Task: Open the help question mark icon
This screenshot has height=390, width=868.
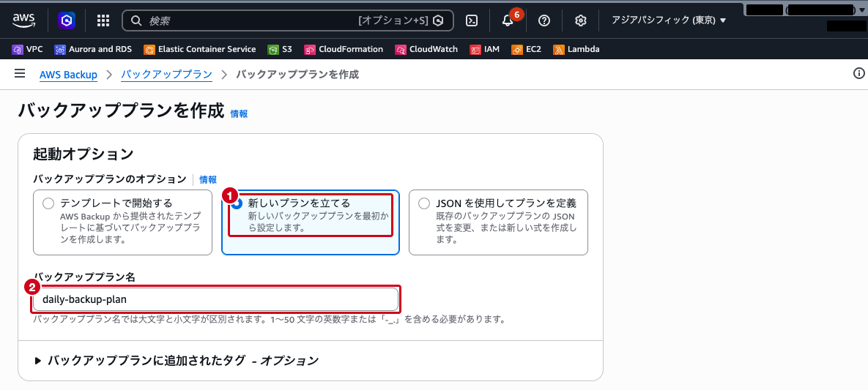Action: pos(544,20)
